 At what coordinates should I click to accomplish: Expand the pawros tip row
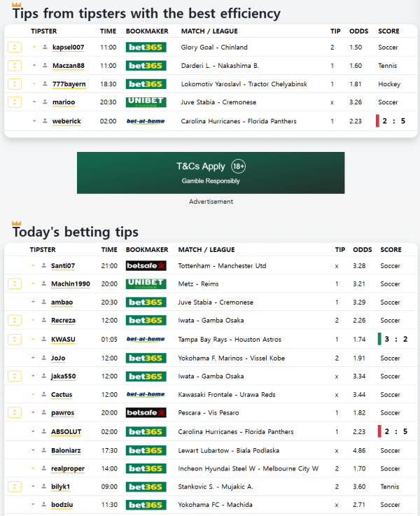pyautogui.click(x=15, y=413)
